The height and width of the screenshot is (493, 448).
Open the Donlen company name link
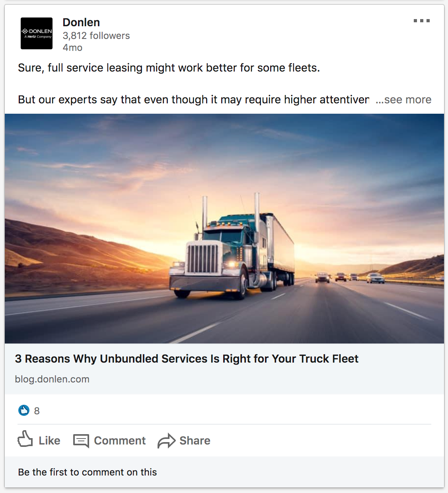pyautogui.click(x=81, y=22)
